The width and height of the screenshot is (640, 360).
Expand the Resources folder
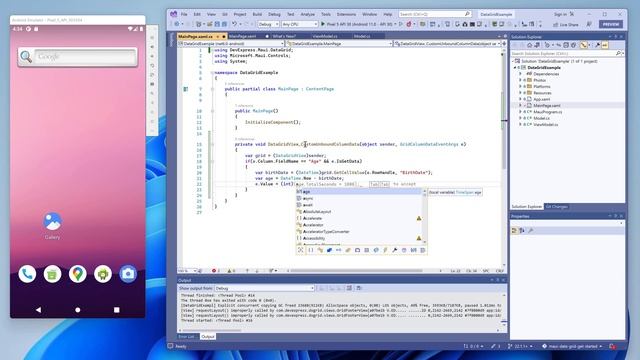click(520, 93)
